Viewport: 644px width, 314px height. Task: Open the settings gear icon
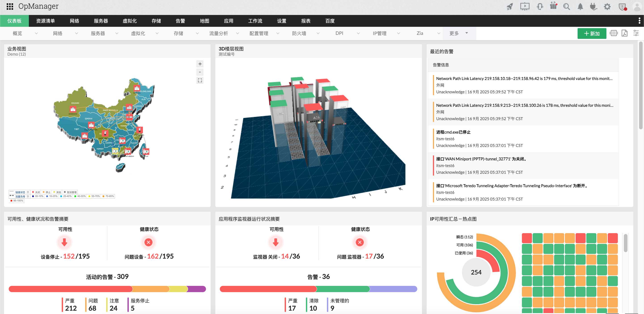point(607,6)
